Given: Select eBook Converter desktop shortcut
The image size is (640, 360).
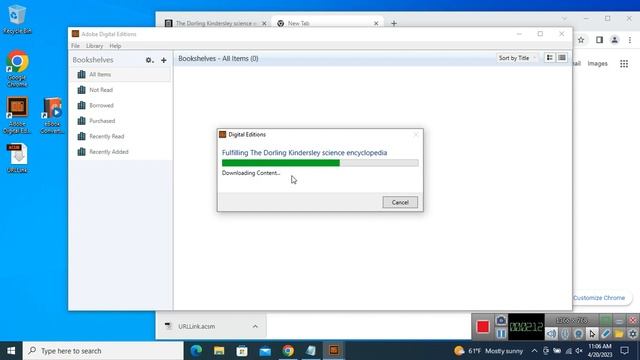Looking at the screenshot, I should click(52, 115).
